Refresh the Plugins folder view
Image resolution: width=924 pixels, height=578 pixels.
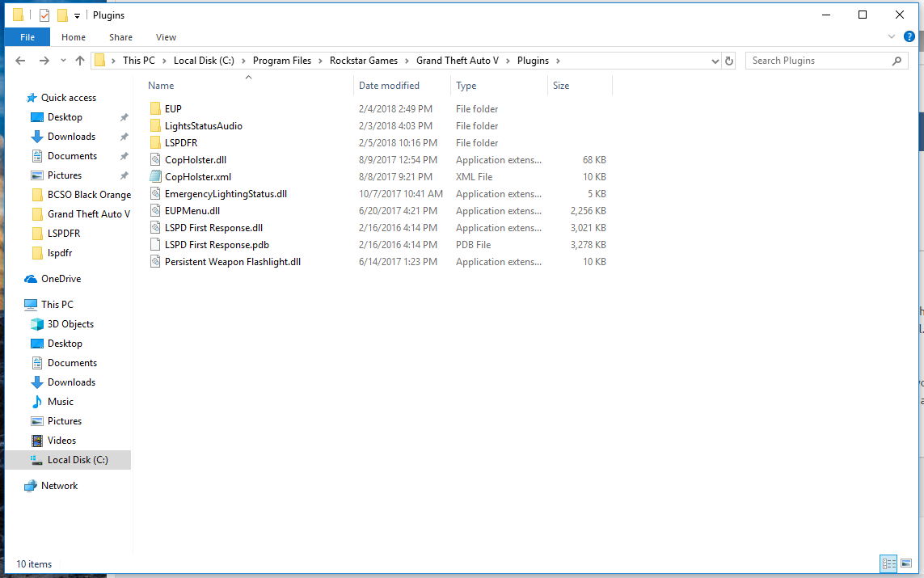[x=729, y=61]
